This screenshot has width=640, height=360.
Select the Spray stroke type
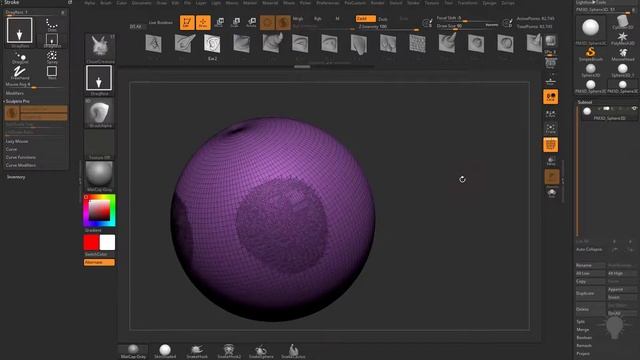pyautogui.click(x=52, y=57)
